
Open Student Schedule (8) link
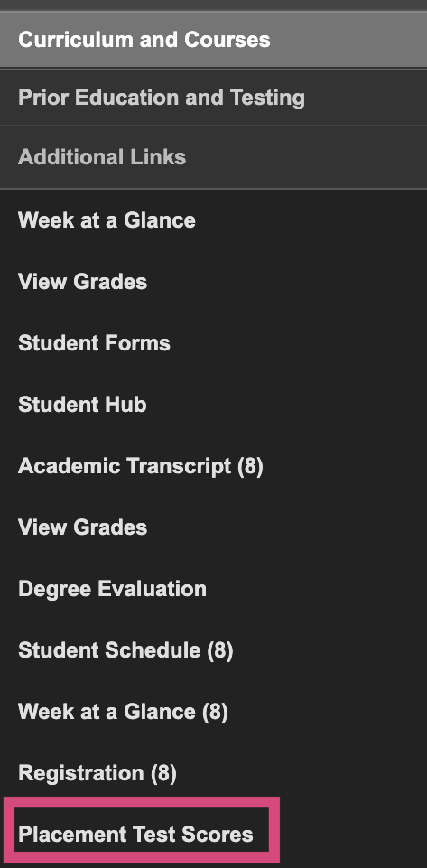(x=125, y=650)
